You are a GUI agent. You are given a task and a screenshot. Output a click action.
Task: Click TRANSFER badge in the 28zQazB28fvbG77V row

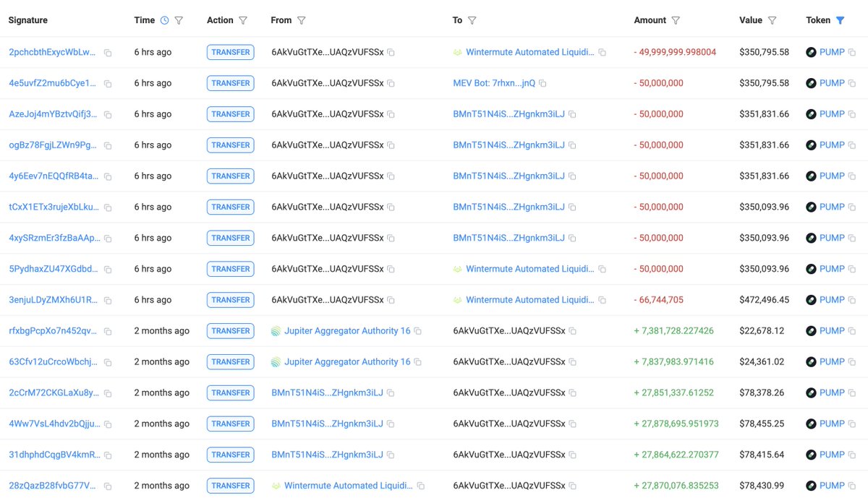(230, 486)
